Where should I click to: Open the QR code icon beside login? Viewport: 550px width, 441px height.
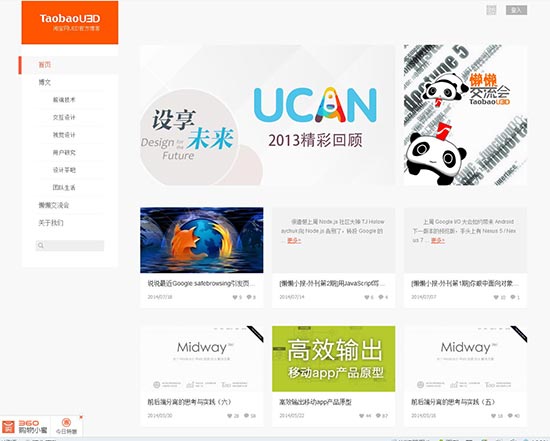[x=491, y=10]
